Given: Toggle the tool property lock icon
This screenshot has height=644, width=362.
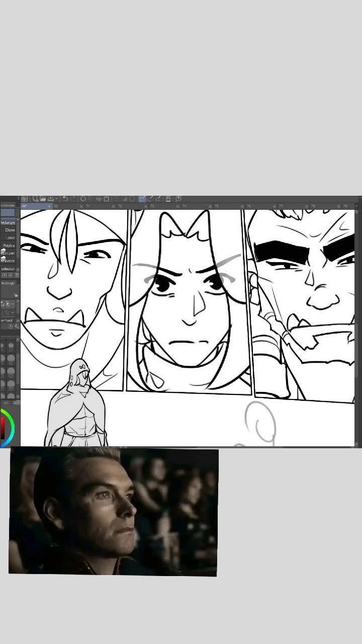Looking at the screenshot, I should 16,295.
